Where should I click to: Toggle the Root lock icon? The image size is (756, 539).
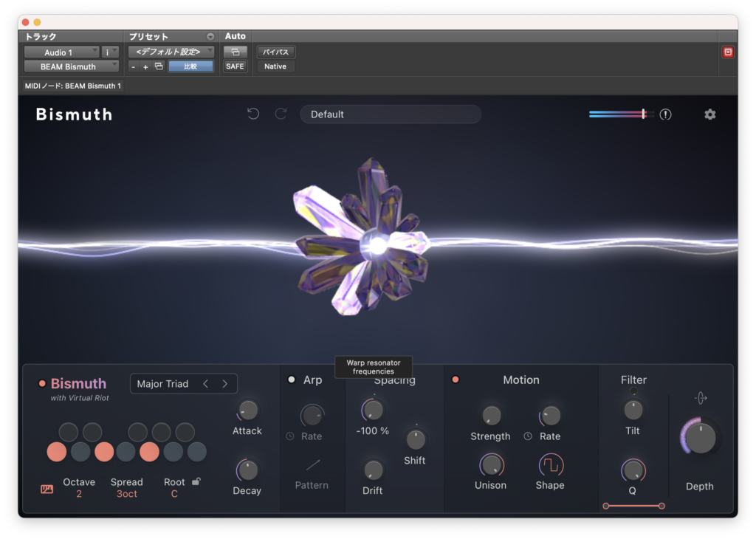tap(196, 481)
